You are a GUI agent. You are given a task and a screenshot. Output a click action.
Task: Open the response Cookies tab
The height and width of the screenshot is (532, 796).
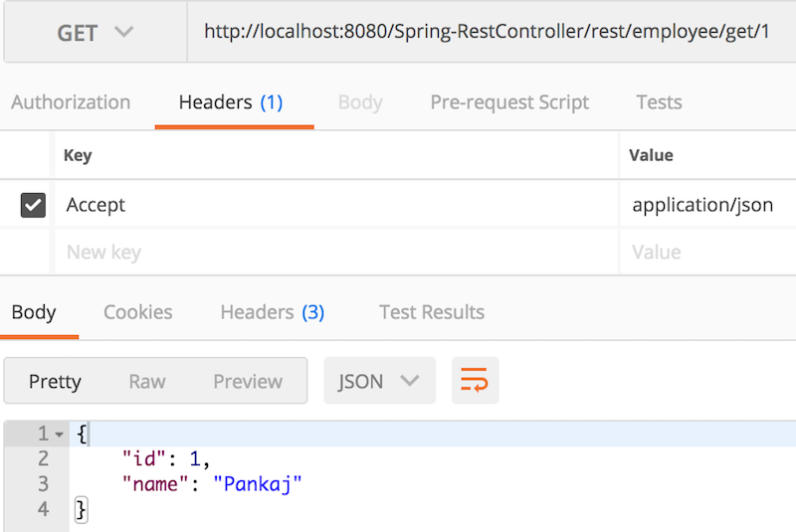137,312
